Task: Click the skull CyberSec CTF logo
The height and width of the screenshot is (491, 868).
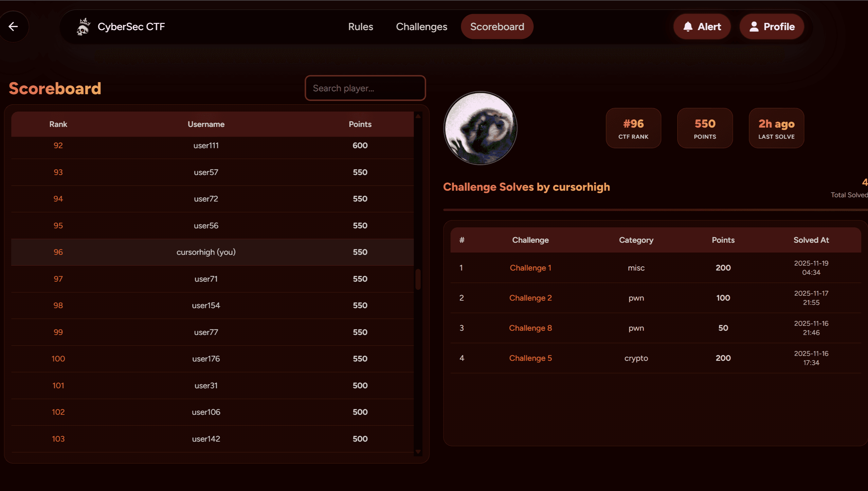Action: pyautogui.click(x=83, y=26)
